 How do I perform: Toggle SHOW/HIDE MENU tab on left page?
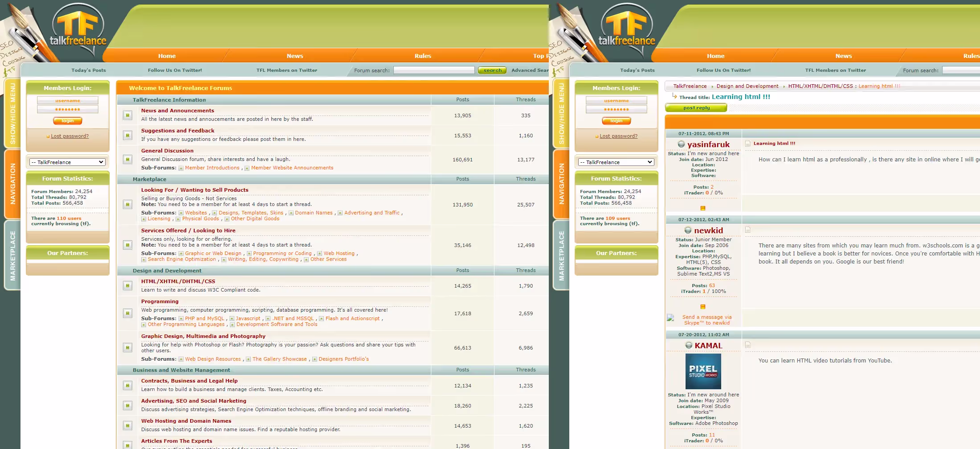(12, 113)
